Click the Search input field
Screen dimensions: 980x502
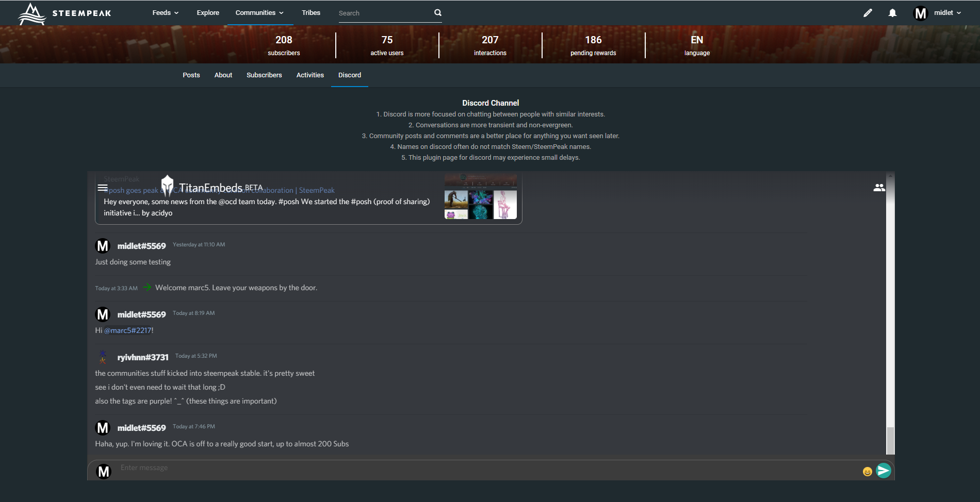(x=384, y=13)
